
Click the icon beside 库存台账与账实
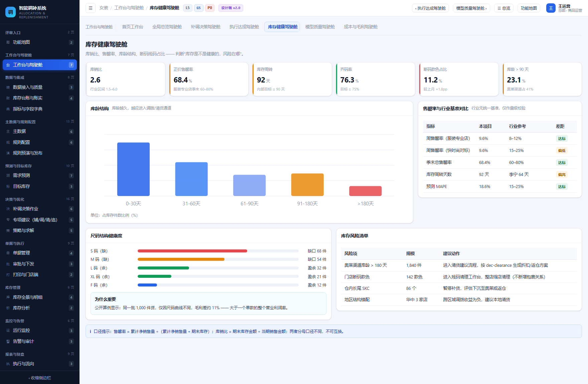click(8, 98)
